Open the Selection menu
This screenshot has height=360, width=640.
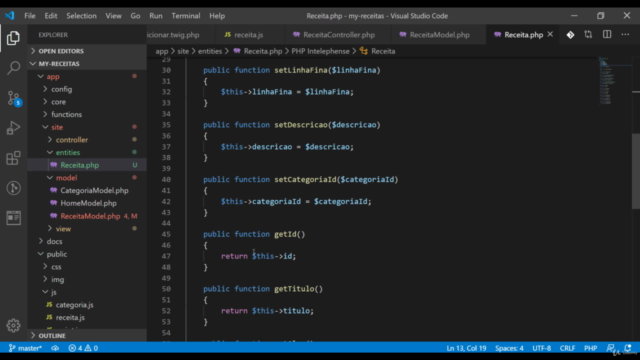coord(81,16)
